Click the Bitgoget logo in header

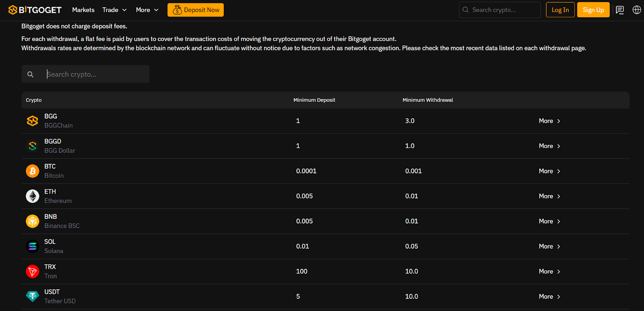[x=35, y=10]
